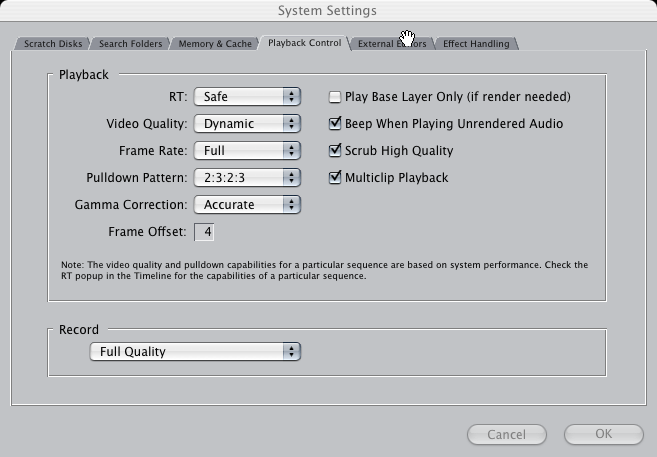Switch to the Search Folders tab
The image size is (657, 457).
coord(130,44)
